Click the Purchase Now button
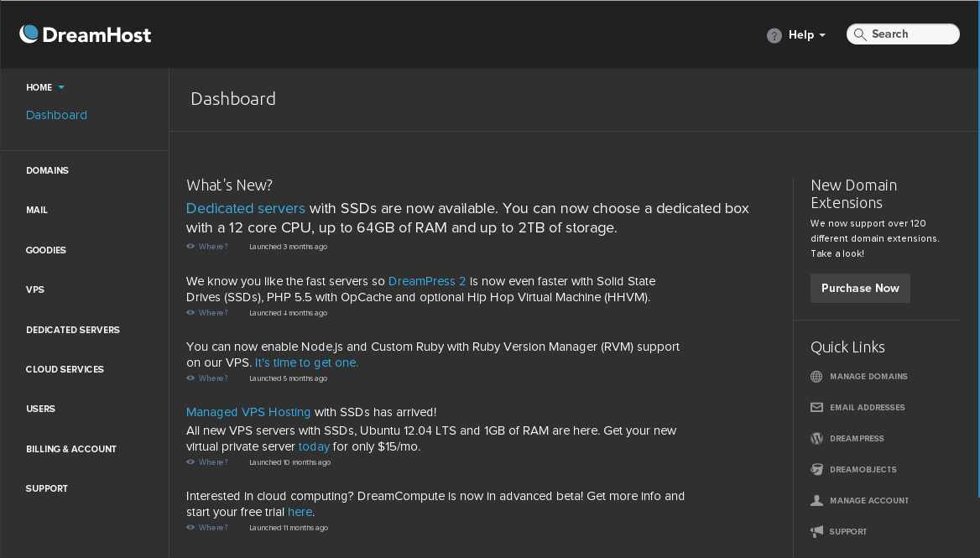The image size is (980, 558). [860, 288]
